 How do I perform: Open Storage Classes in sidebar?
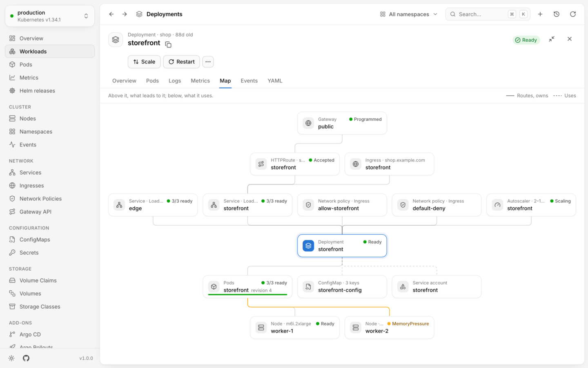(x=50, y=307)
